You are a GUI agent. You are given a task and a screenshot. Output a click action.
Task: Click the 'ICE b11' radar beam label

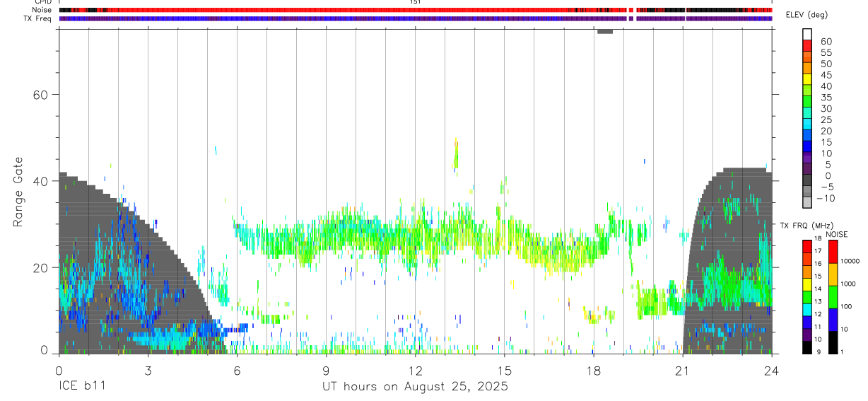[x=81, y=387]
